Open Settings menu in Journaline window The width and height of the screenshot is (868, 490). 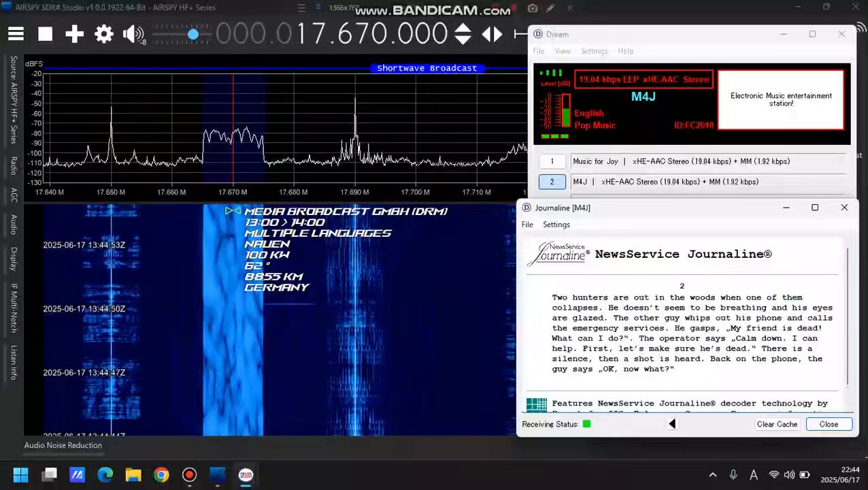pos(556,225)
